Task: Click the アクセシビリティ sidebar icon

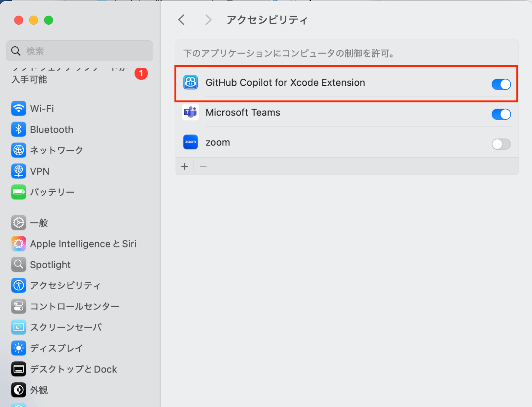Action: [19, 285]
